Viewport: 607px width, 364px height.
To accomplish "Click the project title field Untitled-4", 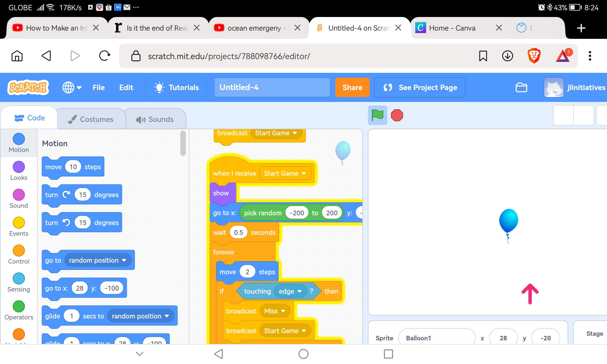I will click(272, 87).
